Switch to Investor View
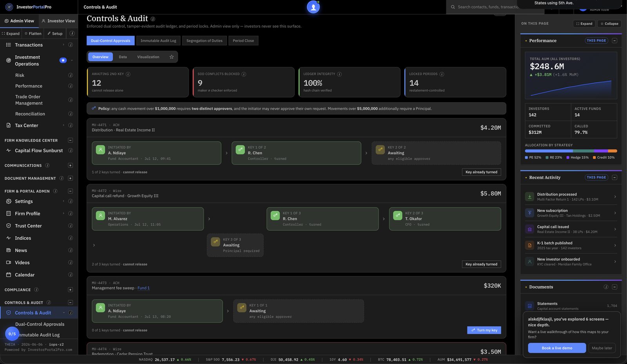 coord(58,21)
